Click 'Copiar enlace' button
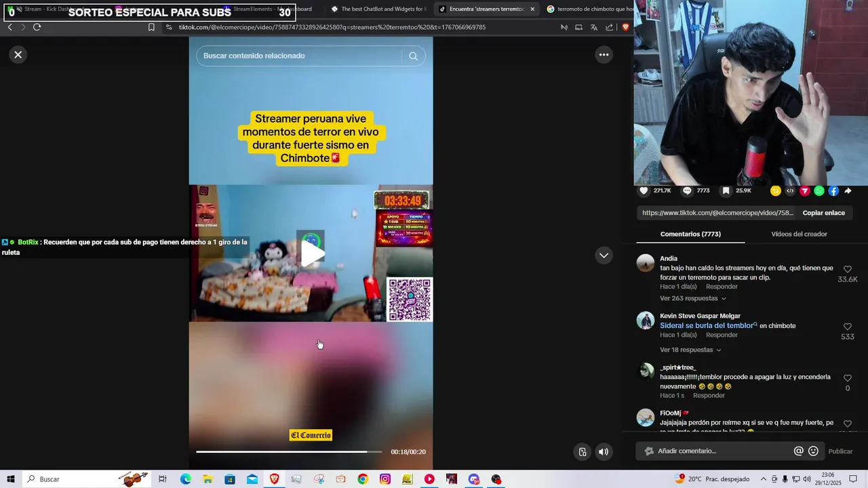The image size is (868, 488). point(824,213)
